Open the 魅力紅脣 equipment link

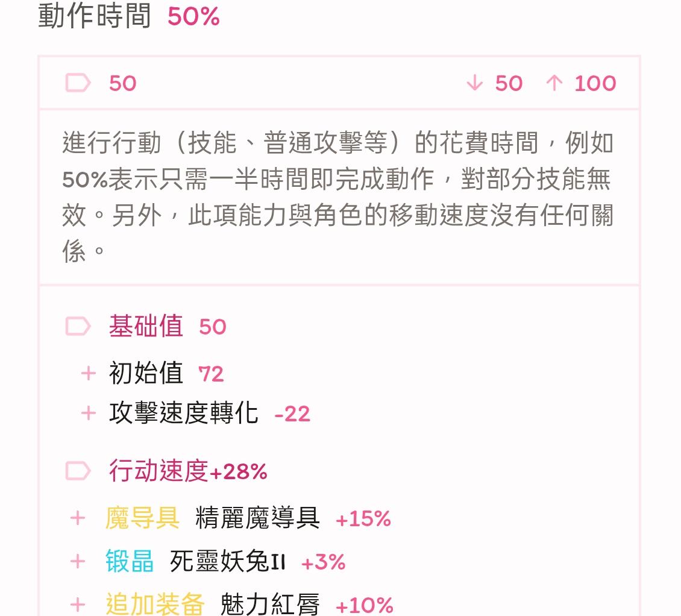pos(269,605)
